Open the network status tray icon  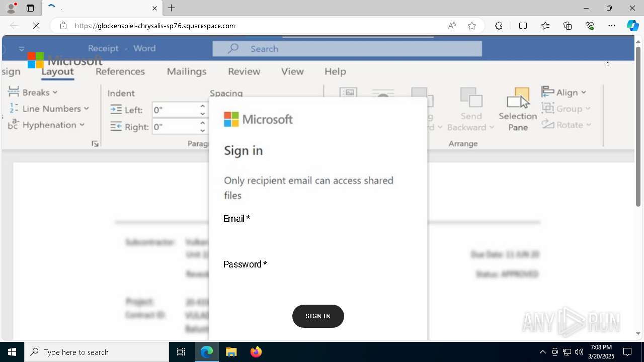[x=567, y=352]
